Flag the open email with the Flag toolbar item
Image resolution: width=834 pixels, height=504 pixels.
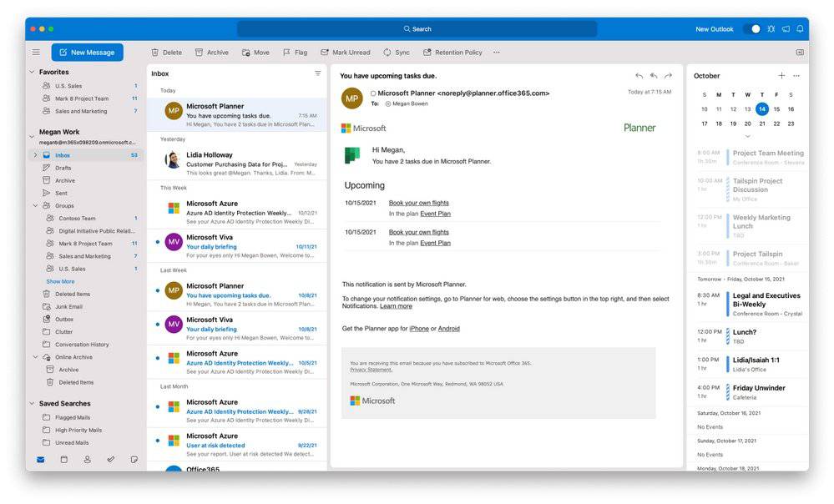pos(295,52)
